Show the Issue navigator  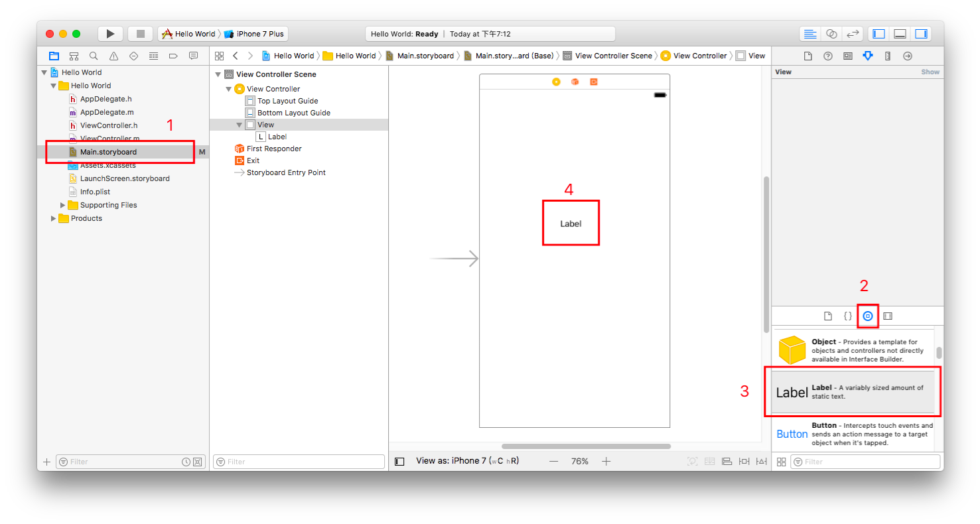click(113, 56)
